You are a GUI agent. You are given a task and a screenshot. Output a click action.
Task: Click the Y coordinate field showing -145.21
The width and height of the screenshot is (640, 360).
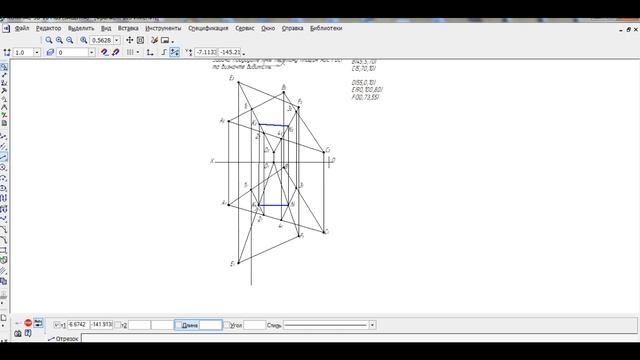(x=230, y=52)
